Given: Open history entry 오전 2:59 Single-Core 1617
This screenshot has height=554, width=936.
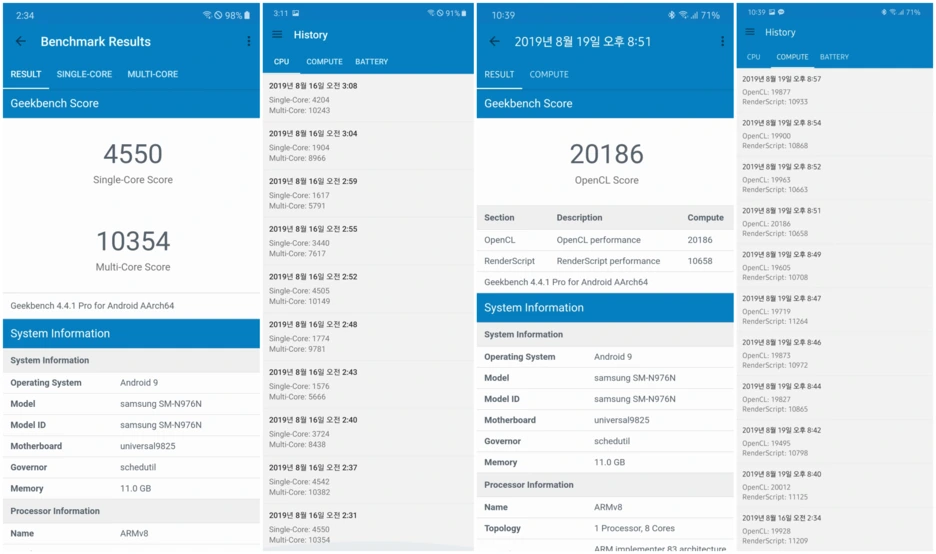Looking at the screenshot, I should pyautogui.click(x=368, y=193).
